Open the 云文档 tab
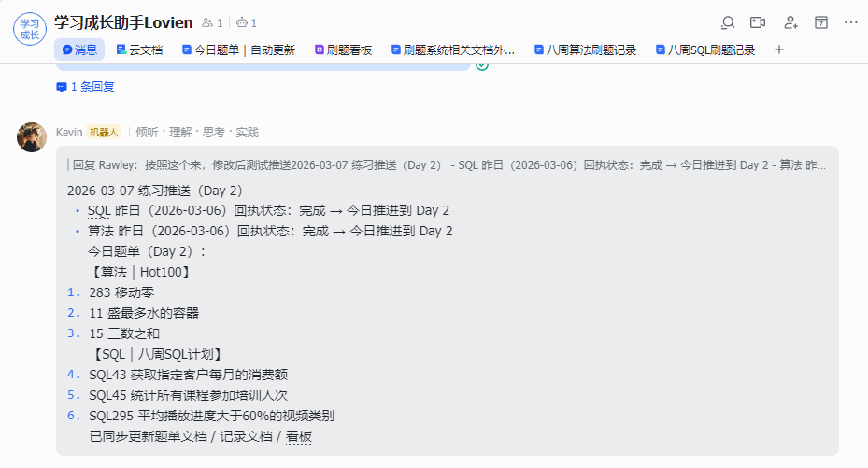The height and width of the screenshot is (468, 868). coord(139,50)
